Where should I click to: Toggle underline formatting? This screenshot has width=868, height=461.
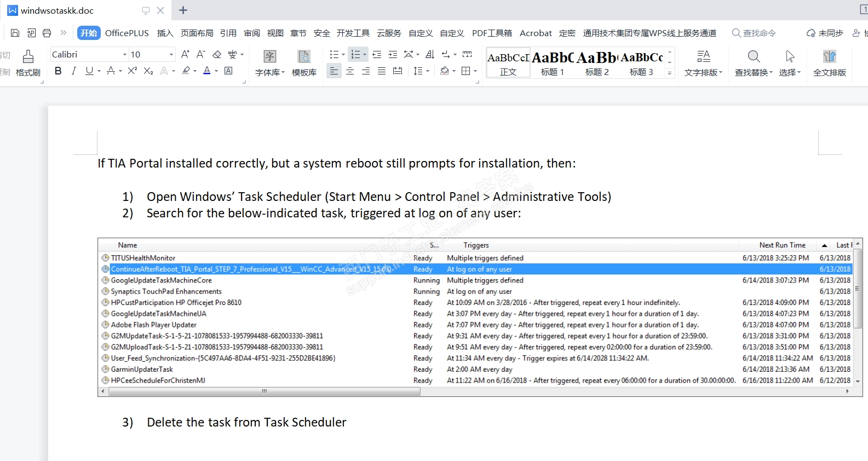tap(89, 71)
